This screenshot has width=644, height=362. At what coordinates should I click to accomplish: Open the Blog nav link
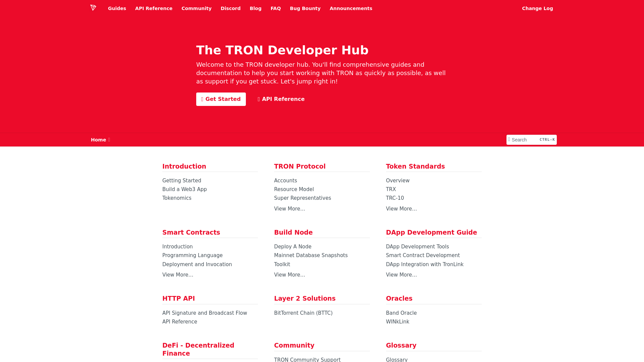click(256, 8)
